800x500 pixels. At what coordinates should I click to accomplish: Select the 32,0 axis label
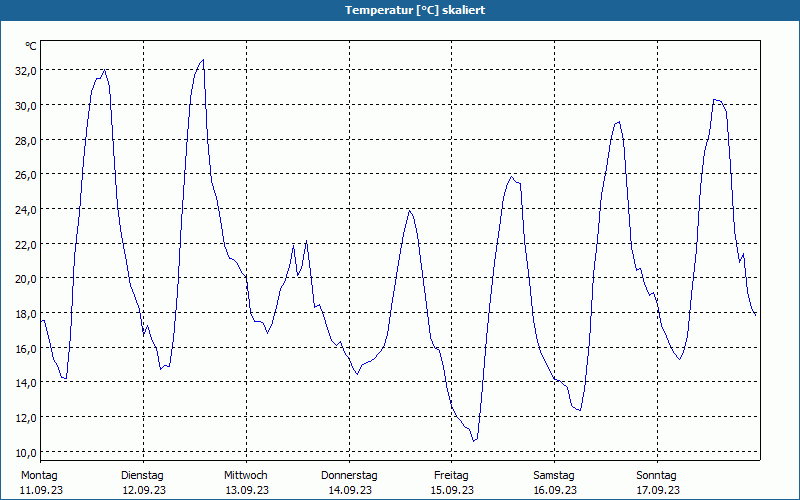pyautogui.click(x=26, y=71)
